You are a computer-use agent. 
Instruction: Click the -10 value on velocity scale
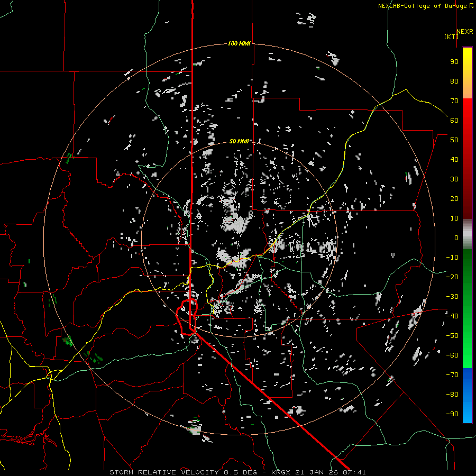(x=452, y=258)
